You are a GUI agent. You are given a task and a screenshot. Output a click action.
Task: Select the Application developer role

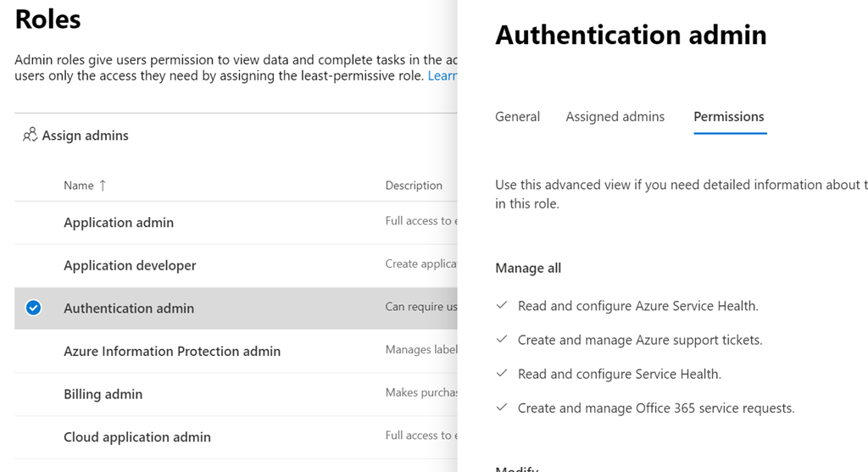click(x=130, y=265)
